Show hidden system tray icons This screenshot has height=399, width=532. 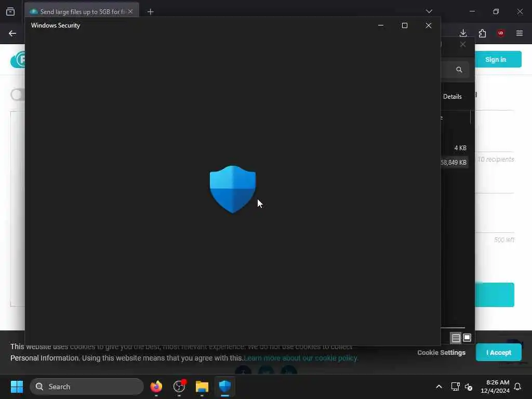(x=438, y=387)
